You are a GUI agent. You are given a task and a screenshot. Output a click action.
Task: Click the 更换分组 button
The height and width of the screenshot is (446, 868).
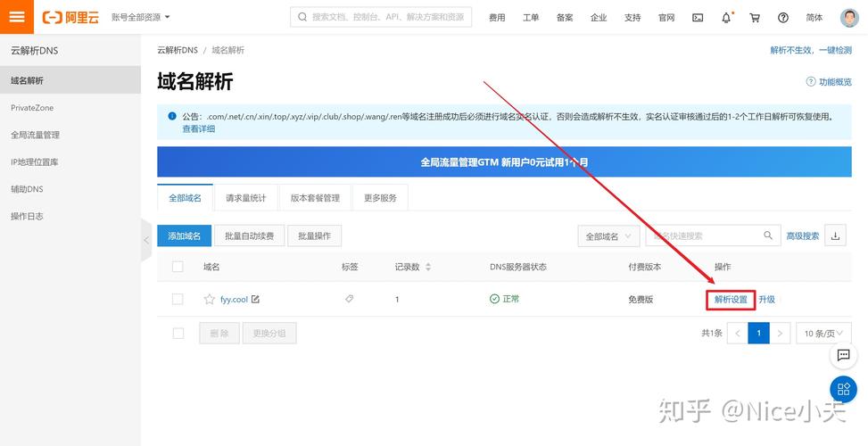pyautogui.click(x=269, y=333)
